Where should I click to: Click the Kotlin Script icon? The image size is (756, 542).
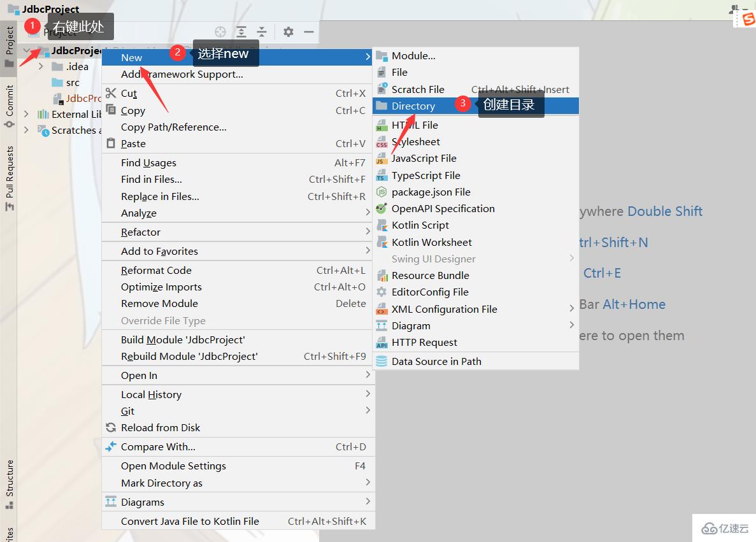(x=382, y=225)
